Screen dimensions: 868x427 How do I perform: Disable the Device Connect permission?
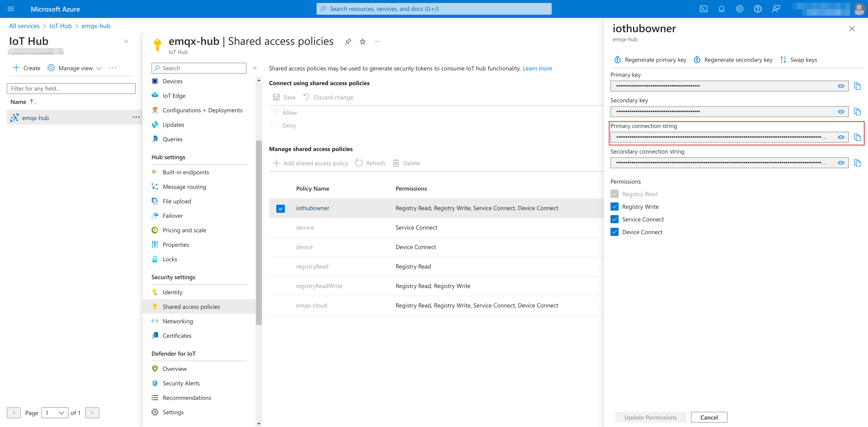pos(615,232)
